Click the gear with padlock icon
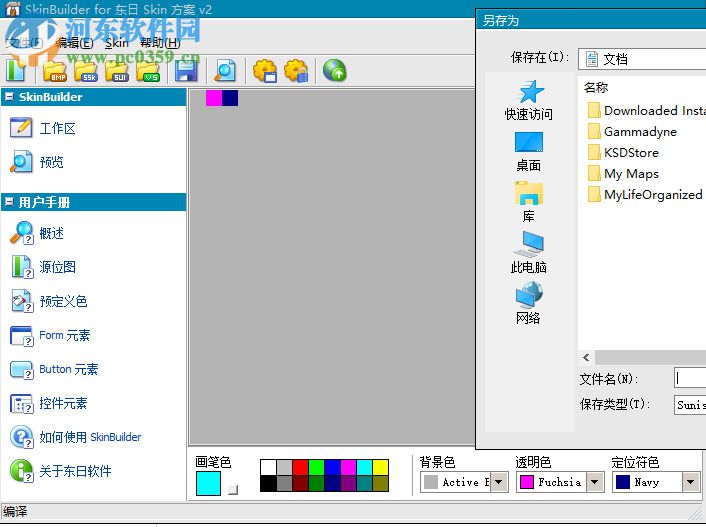706x527 pixels. pos(296,71)
